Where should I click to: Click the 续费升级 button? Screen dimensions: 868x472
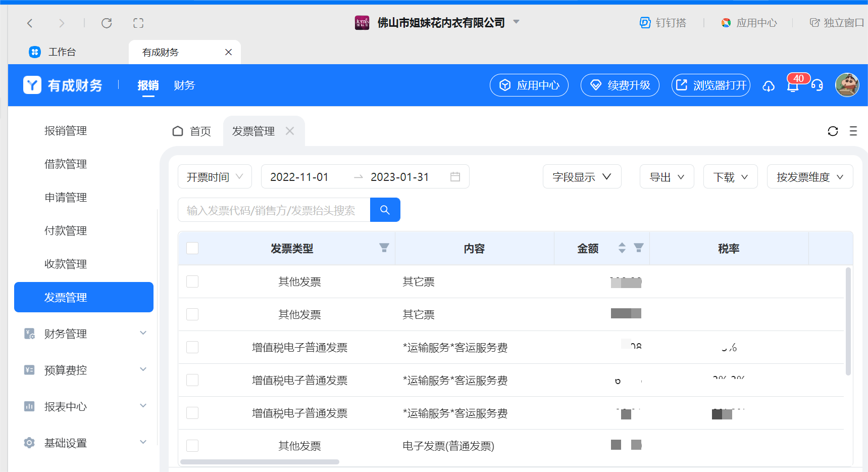(x=620, y=85)
